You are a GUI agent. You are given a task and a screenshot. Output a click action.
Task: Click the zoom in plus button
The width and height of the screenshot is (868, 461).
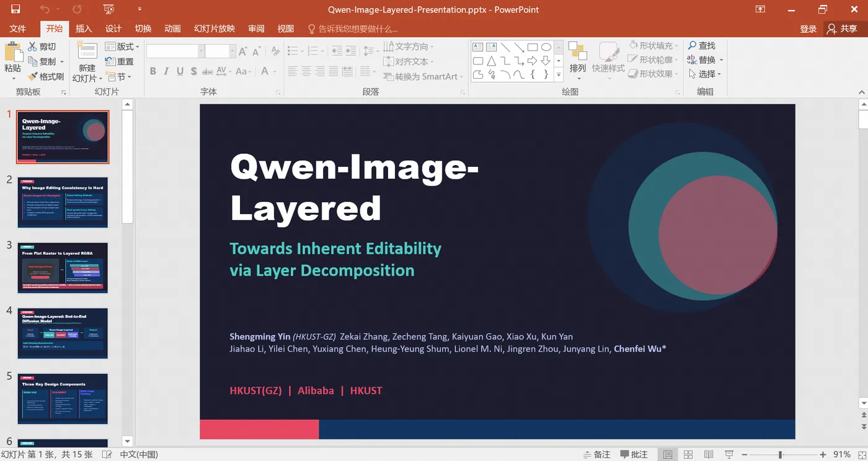(x=823, y=455)
